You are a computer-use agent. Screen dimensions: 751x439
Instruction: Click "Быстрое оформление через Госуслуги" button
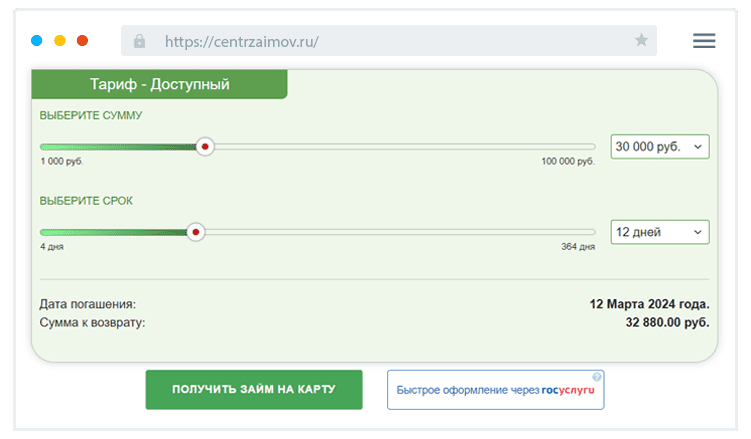tap(496, 390)
